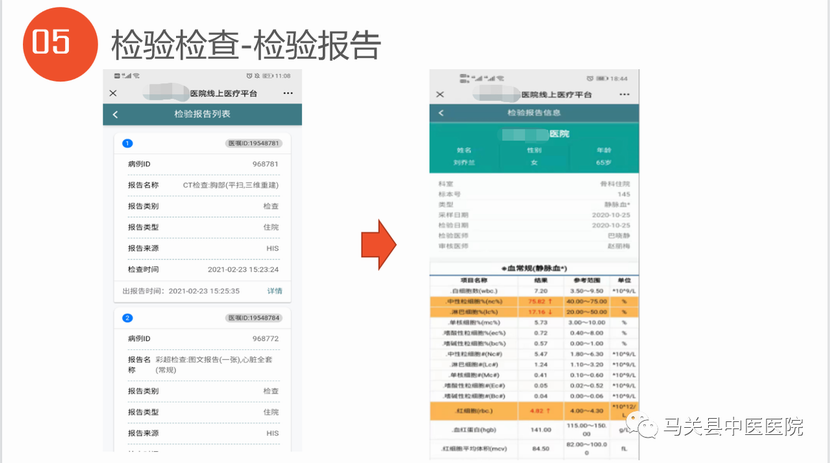
Task: Open the three-dot menu above 检验报告信息
Action: pyautogui.click(x=625, y=94)
